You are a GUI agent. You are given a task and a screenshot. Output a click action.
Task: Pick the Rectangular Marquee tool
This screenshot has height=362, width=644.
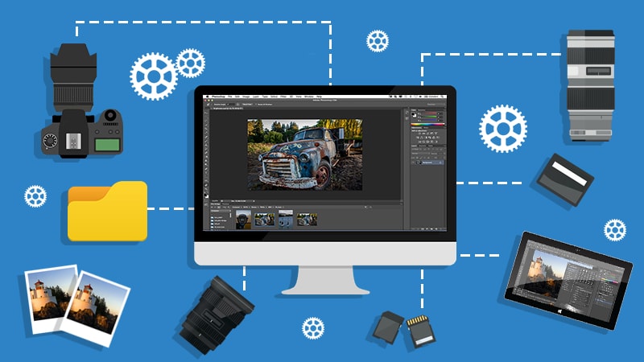click(x=208, y=117)
